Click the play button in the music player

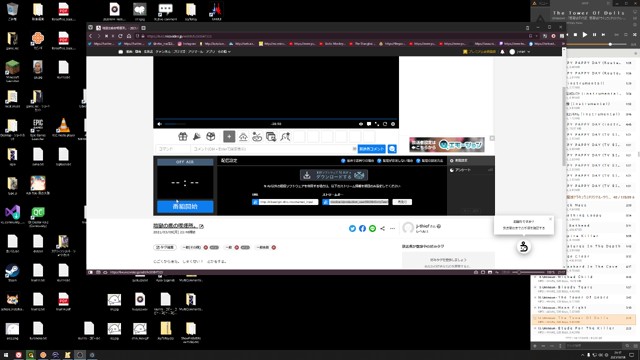click(584, 35)
